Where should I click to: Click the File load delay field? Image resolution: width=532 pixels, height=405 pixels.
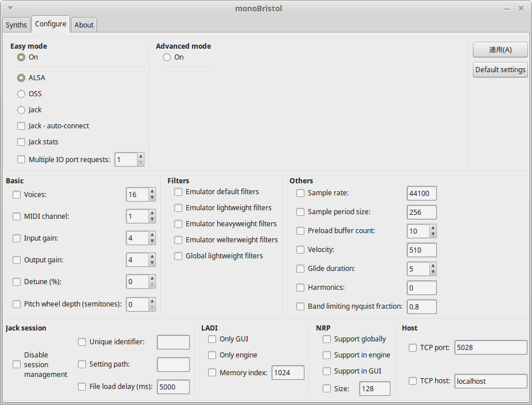tap(173, 387)
